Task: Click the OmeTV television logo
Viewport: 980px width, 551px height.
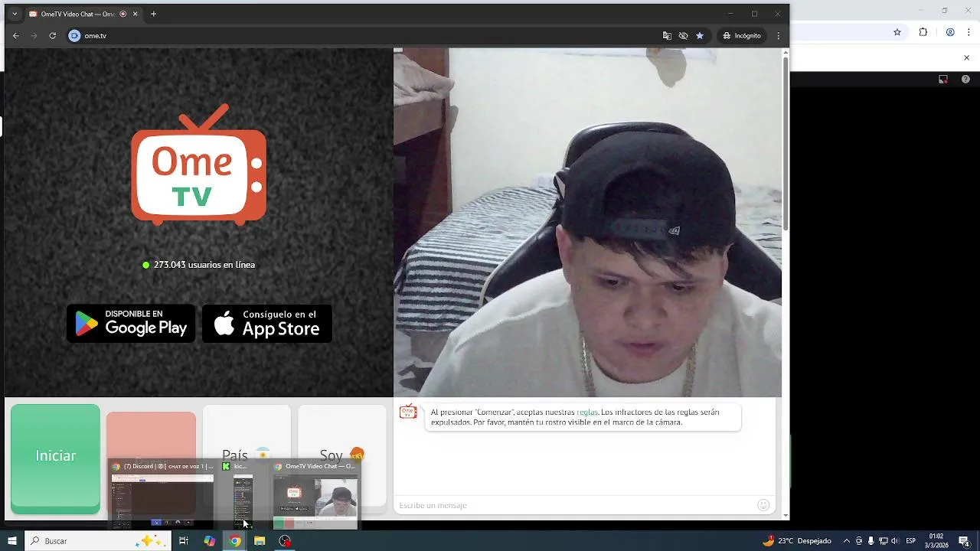Action: click(199, 165)
